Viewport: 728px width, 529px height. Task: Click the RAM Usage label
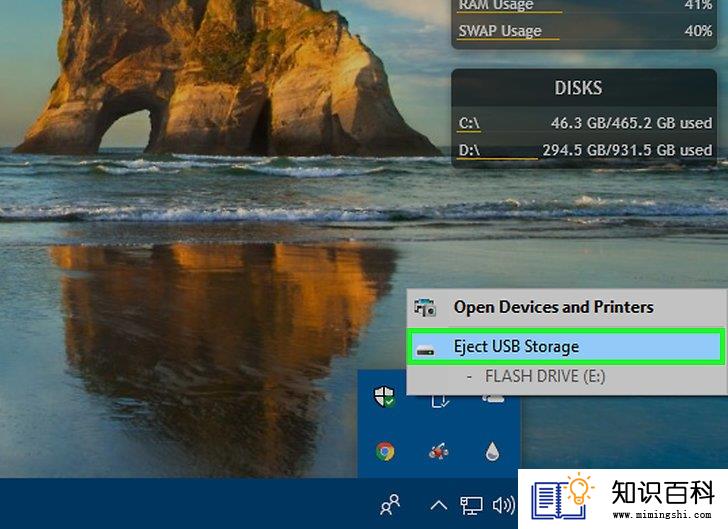pos(496,5)
